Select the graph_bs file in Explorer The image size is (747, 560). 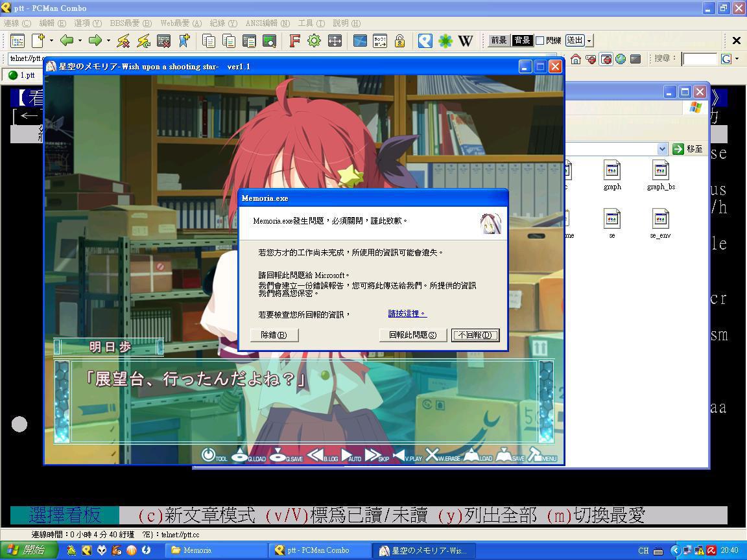tap(661, 175)
